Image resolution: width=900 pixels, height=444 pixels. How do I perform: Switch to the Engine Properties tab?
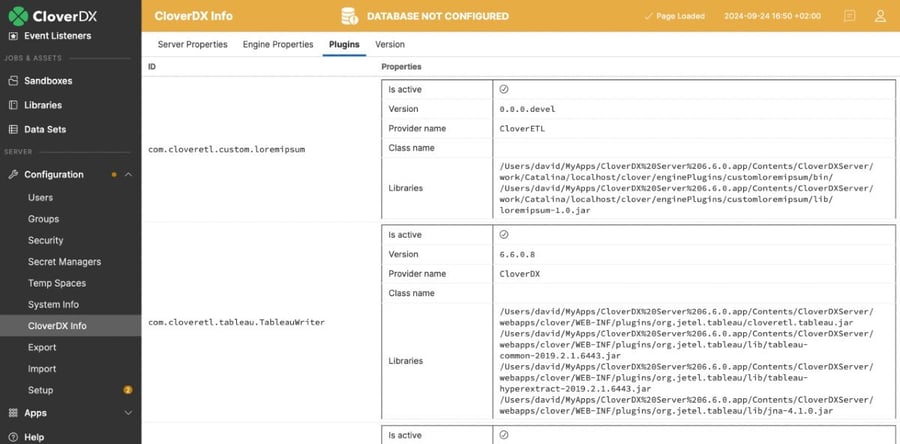pos(278,44)
